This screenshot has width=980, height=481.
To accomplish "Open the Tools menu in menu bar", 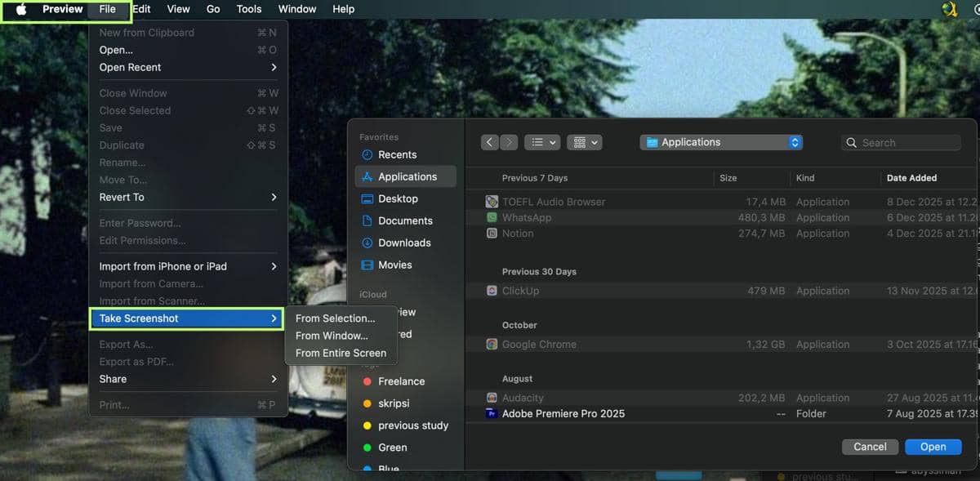I will (249, 9).
